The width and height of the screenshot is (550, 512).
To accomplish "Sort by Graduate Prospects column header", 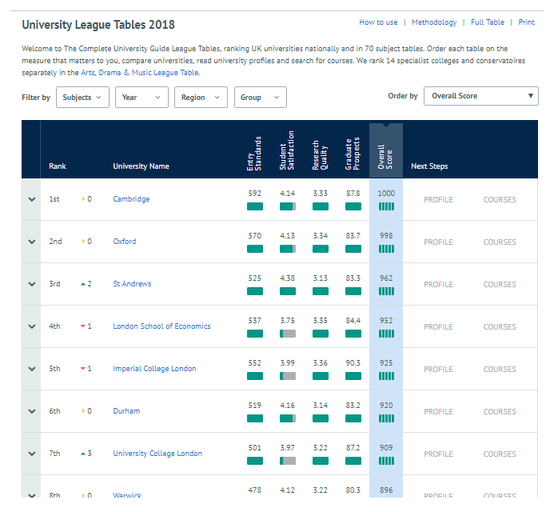I will 353,154.
